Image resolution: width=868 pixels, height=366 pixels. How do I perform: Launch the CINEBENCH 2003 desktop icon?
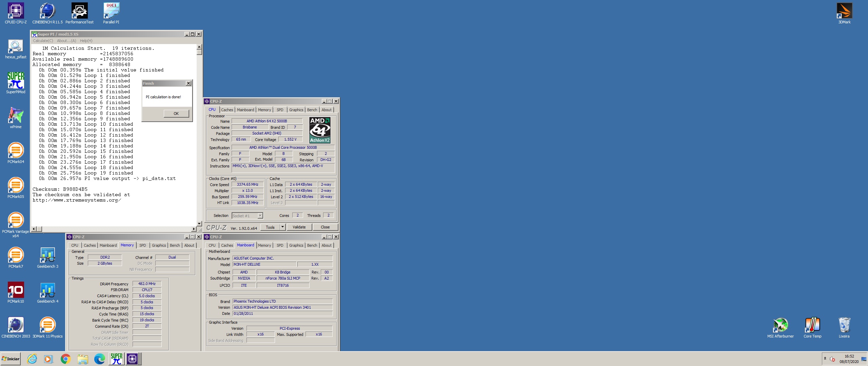tap(16, 327)
